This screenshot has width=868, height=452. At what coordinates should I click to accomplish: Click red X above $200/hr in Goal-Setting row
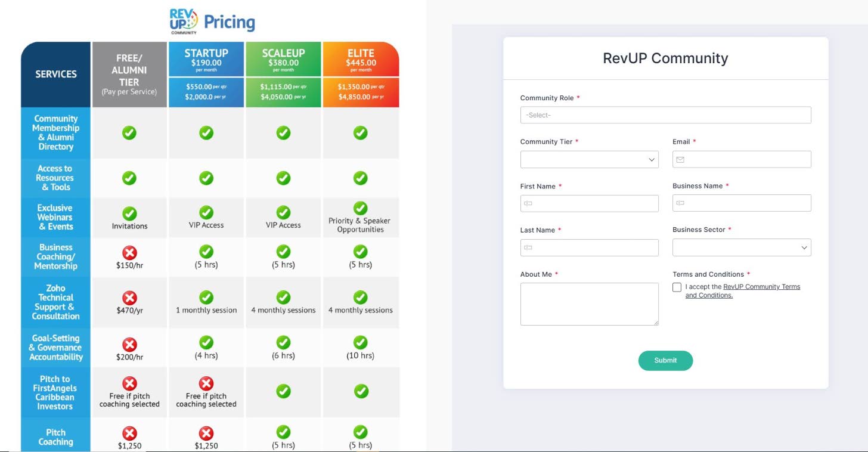pyautogui.click(x=129, y=344)
